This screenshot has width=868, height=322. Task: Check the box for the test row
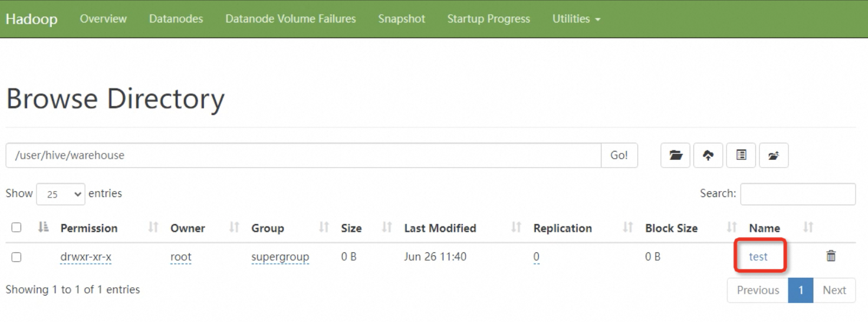[x=17, y=257]
